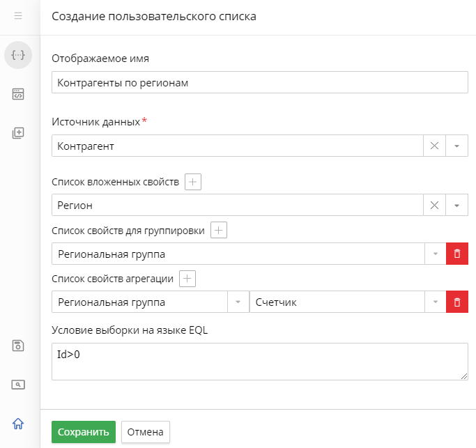Image resolution: width=476 pixels, height=448 pixels.
Task: Go to home via house icon
Action: [18, 424]
